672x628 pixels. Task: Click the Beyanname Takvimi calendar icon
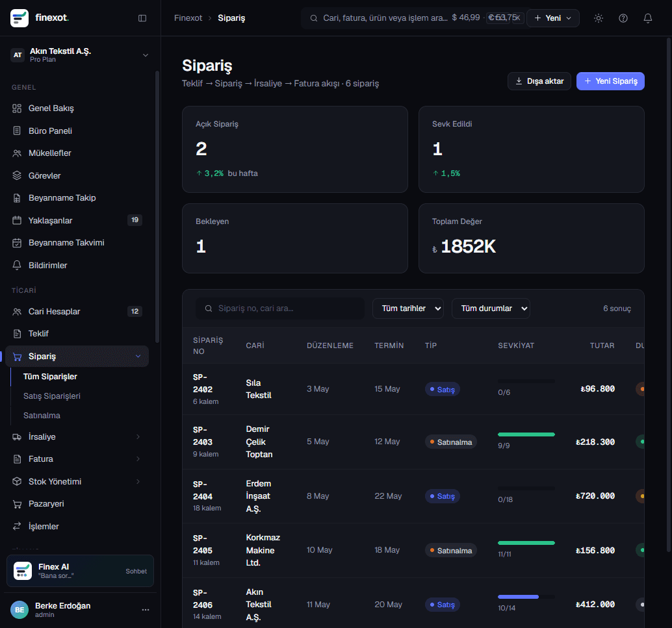click(x=17, y=243)
